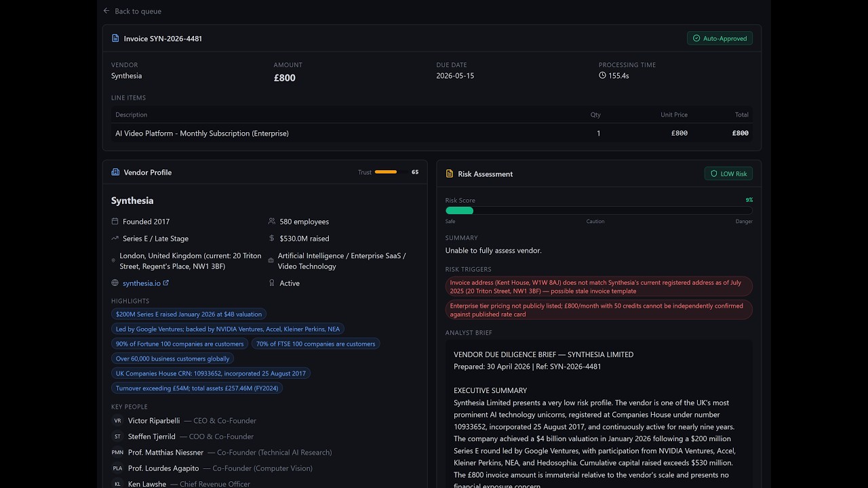Click the Prof. Matthias Niessner name
This screenshot has width=868, height=488.
point(166,453)
